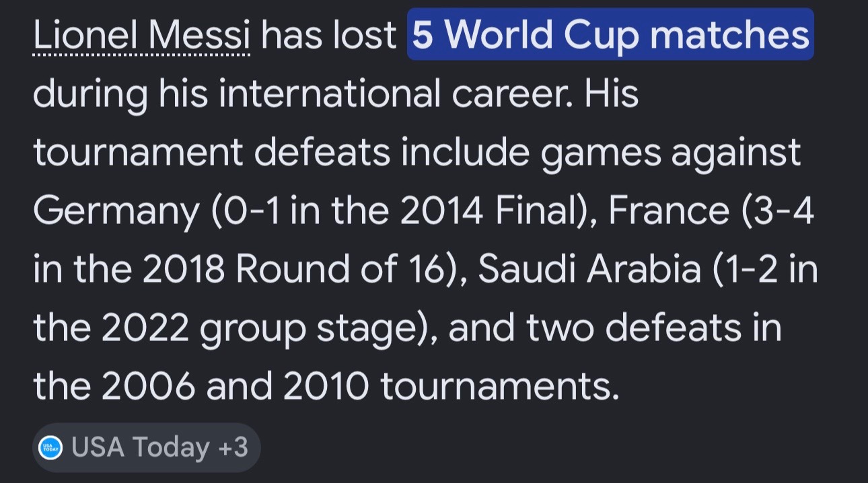The width and height of the screenshot is (868, 483).
Task: Select the highlighted 5 World Cup matches text
Action: pos(610,35)
